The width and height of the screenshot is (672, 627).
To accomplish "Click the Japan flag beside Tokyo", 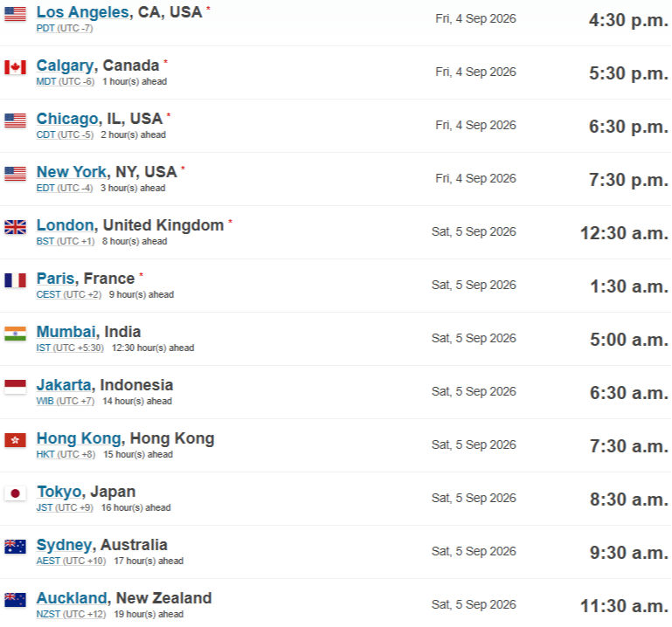I will (x=15, y=493).
